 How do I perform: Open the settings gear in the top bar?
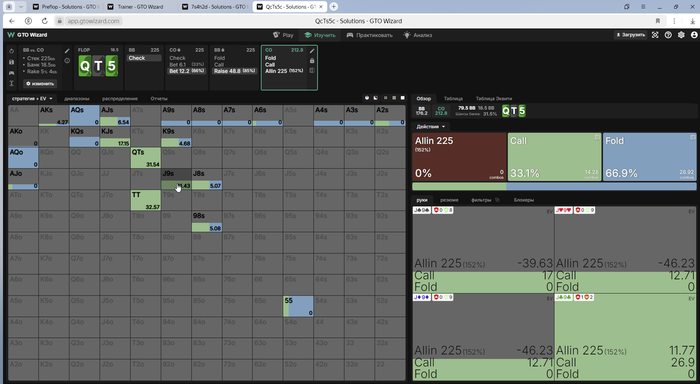click(681, 35)
